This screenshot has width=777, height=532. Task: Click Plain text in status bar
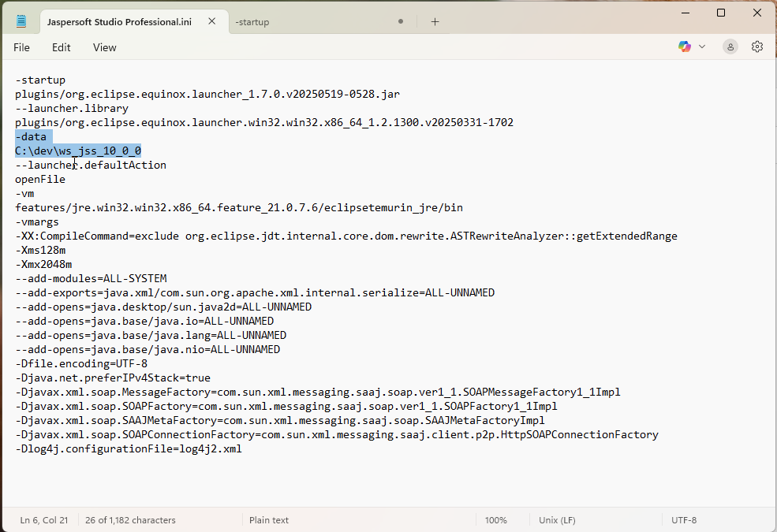[268, 520]
